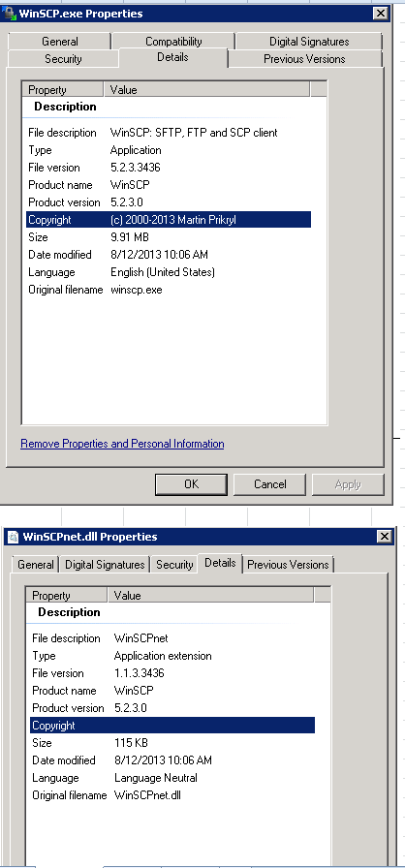This screenshot has width=405, height=868.
Task: Select Copyright row '(c) 2000-2013 Martin Prikryl'
Action: click(169, 220)
